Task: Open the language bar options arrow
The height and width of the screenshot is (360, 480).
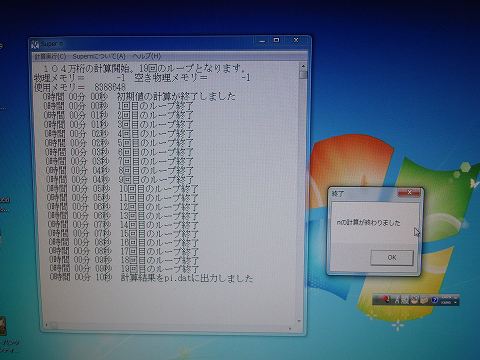Action: [455, 302]
